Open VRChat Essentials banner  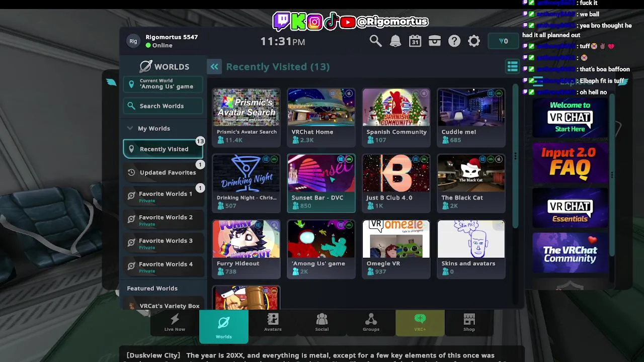pos(570,208)
